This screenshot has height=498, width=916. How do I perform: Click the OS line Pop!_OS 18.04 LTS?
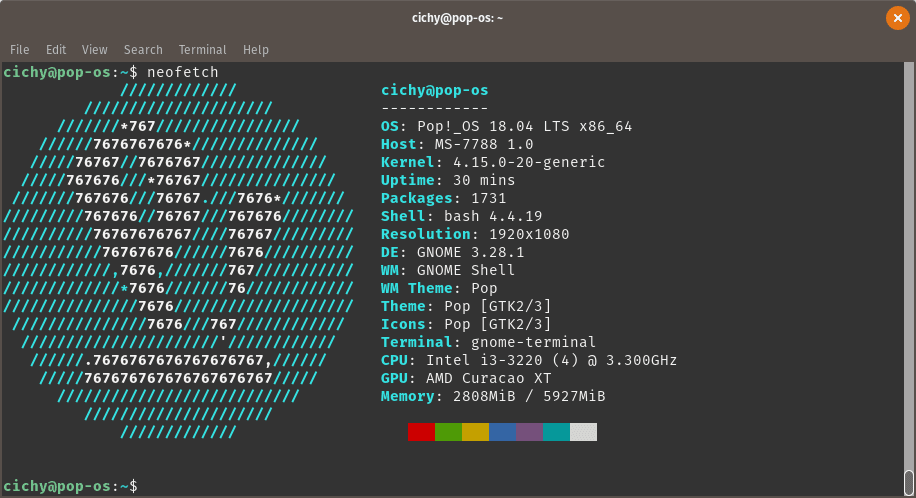(506, 126)
